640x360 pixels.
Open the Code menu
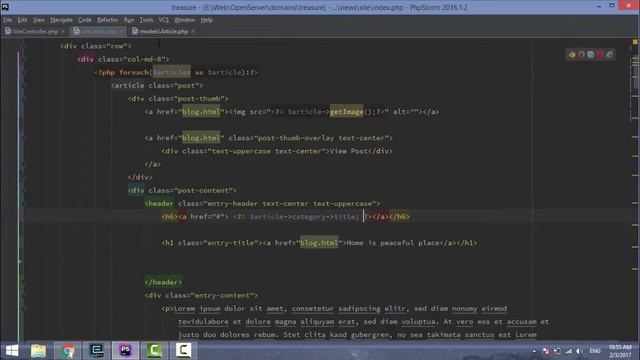click(x=84, y=20)
